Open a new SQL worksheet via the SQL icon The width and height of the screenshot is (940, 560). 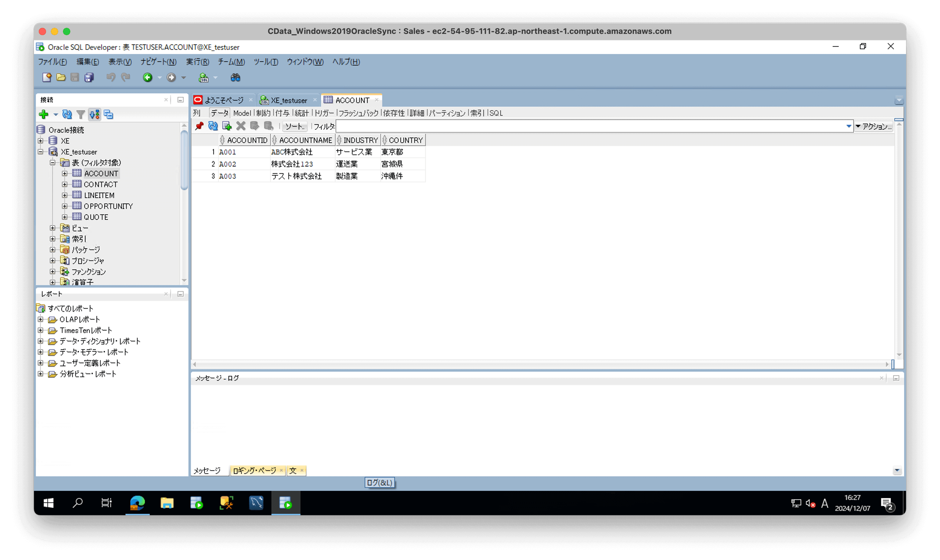(204, 77)
